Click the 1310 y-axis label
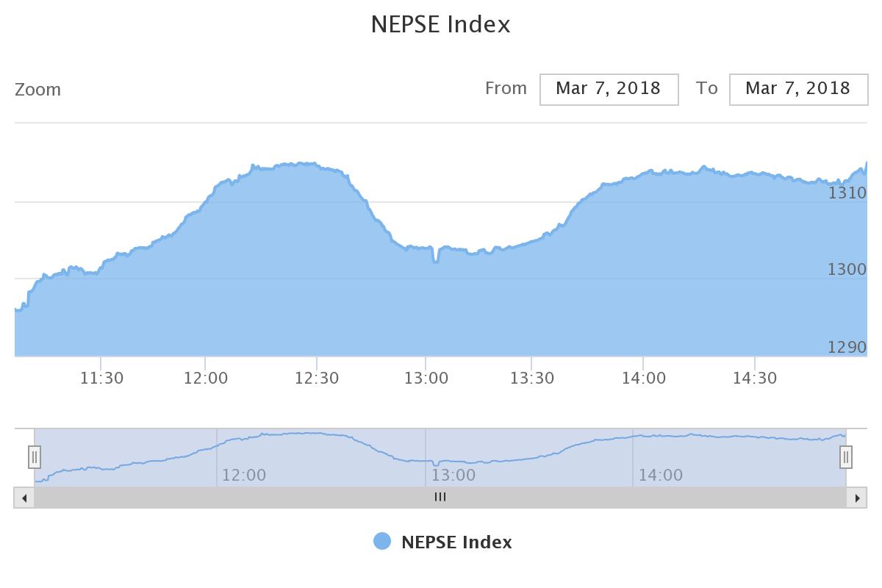 pos(847,193)
